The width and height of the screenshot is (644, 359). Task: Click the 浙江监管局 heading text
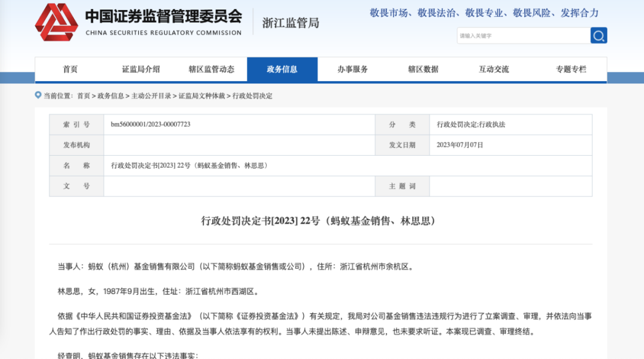[x=291, y=23]
